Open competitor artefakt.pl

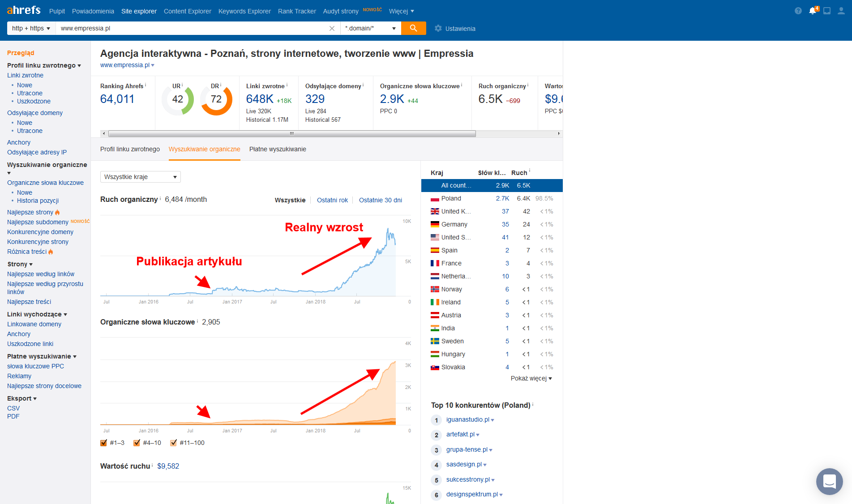click(x=460, y=434)
